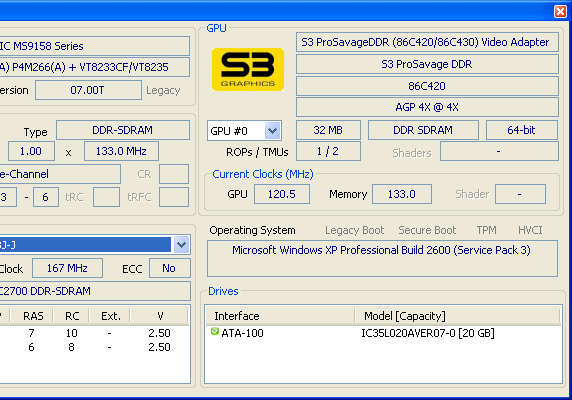Click the GPU section label
Viewport: 572px width, 400px height.
pos(216,28)
